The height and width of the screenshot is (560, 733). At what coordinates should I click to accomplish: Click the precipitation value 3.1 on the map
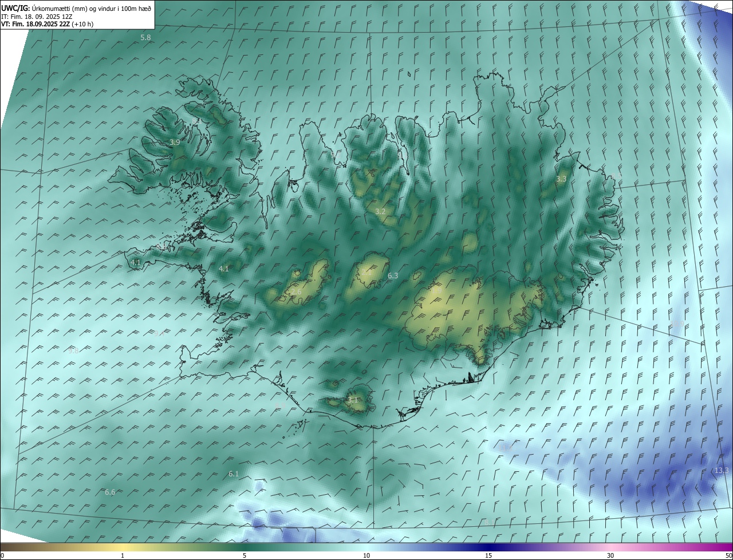coord(352,400)
